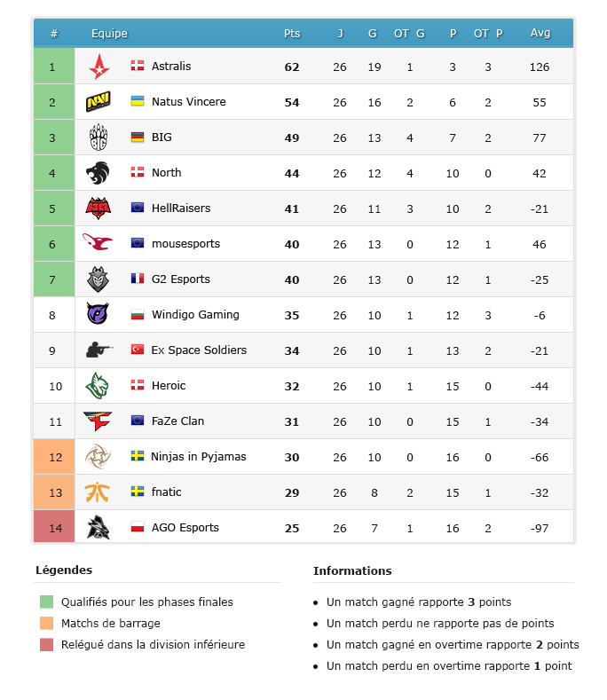Image resolution: width=607 pixels, height=700 pixels.
Task: Open the Windigo Gaming team link
Action: pyautogui.click(x=195, y=315)
